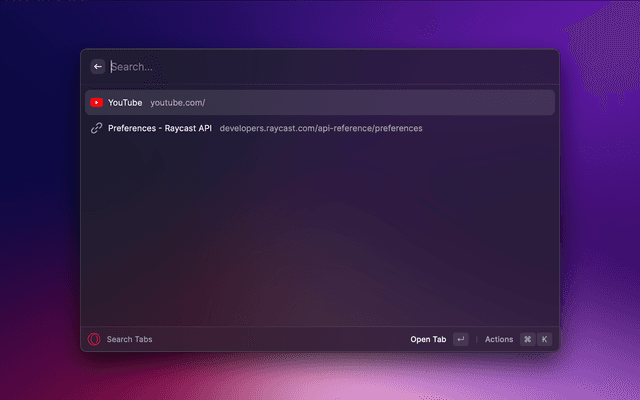
Task: Click the back arrow beside the search field
Action: click(x=98, y=67)
